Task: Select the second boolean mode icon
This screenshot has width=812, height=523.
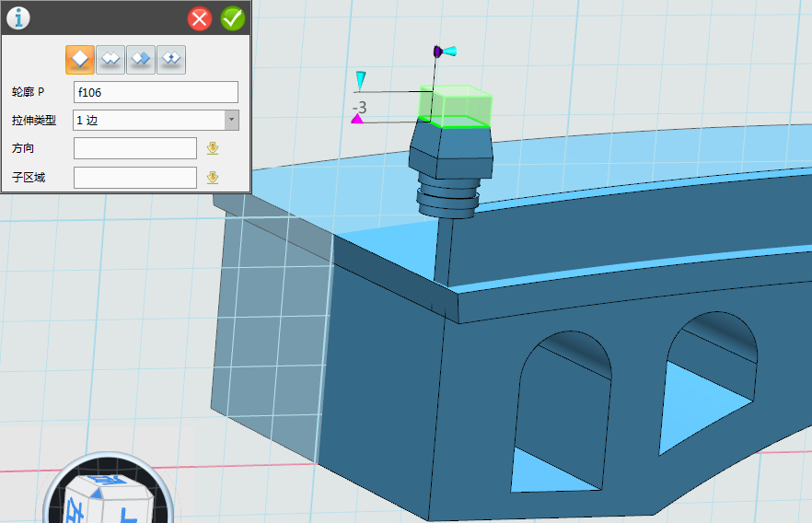Action: point(110,59)
